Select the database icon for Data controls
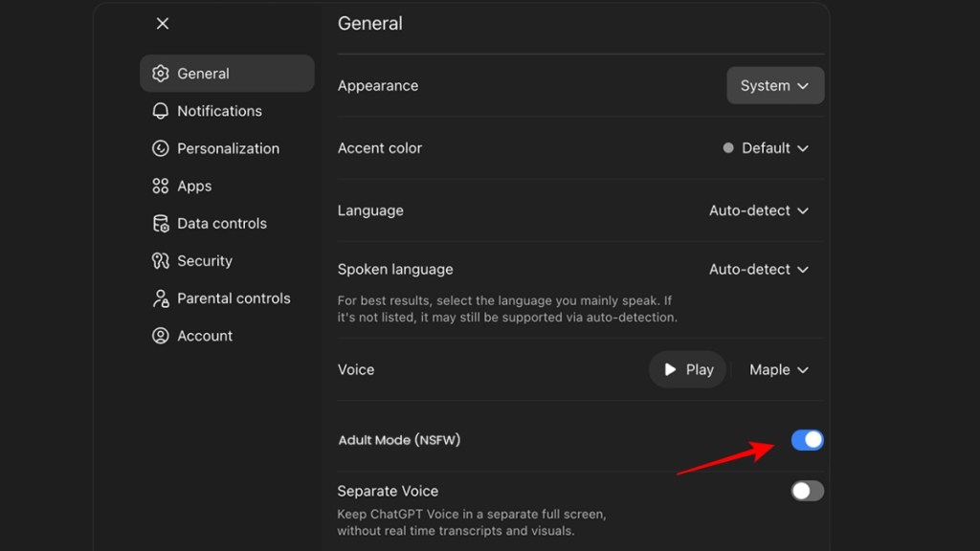The width and height of the screenshot is (980, 551). [161, 223]
